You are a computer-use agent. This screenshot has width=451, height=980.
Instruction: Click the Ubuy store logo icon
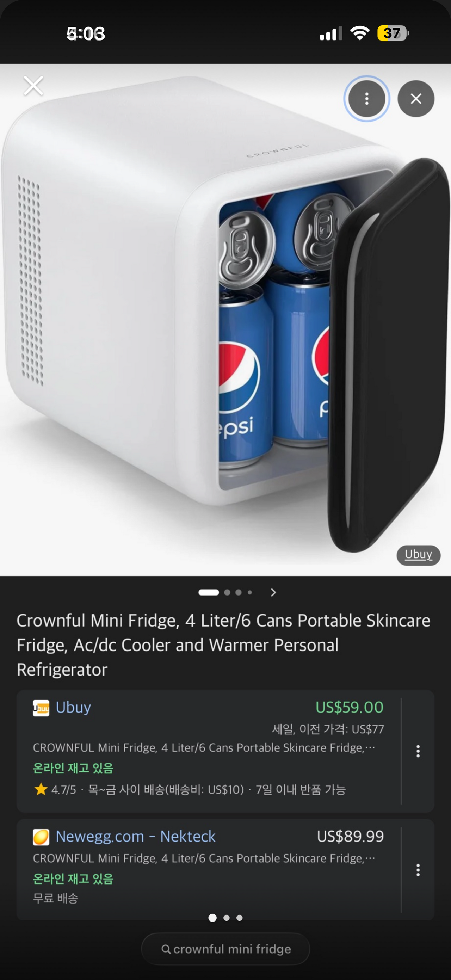pyautogui.click(x=41, y=708)
